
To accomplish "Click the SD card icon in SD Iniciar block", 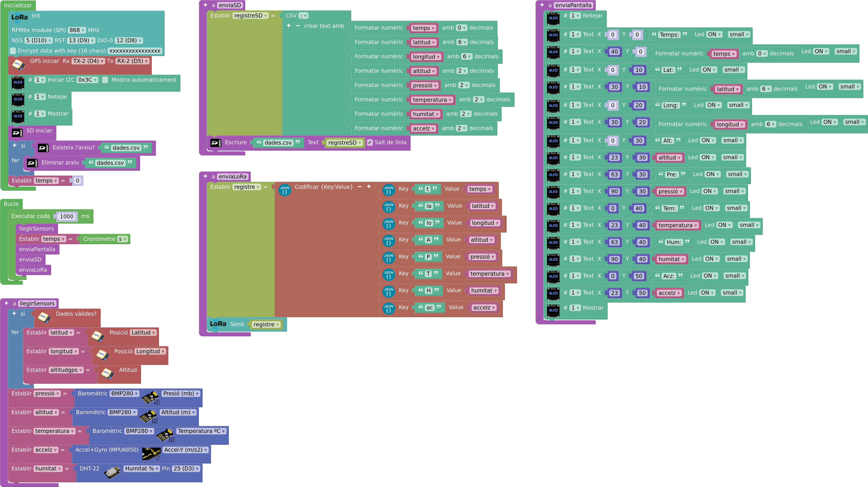I will coord(17,133).
